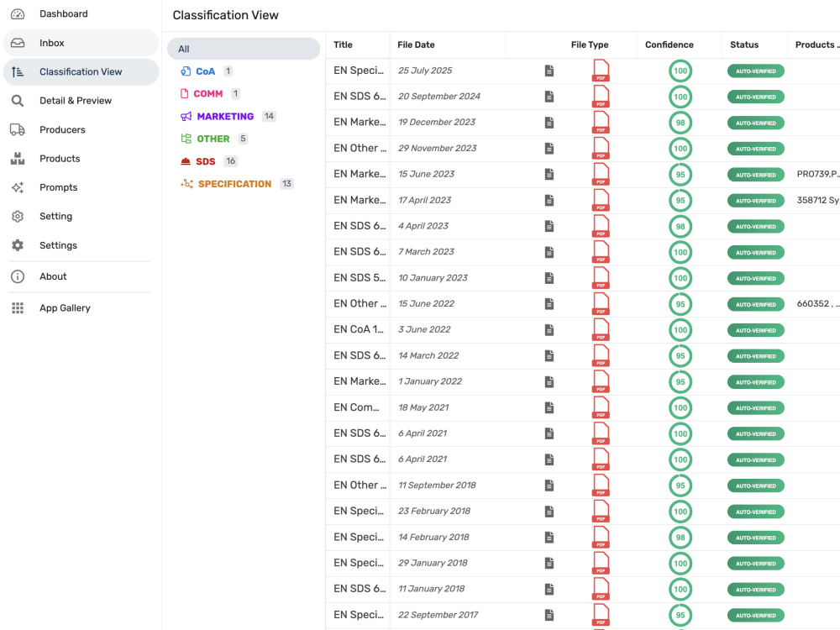Select the '660352 ,' products cell
Viewport: 840px width, 630px height.
coord(818,304)
